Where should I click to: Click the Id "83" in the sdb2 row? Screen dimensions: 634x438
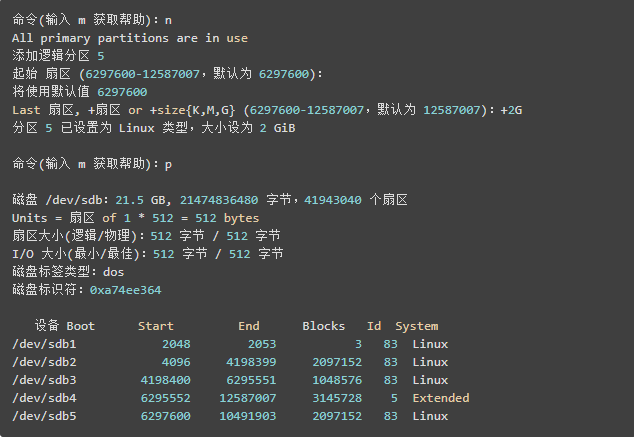coord(391,362)
